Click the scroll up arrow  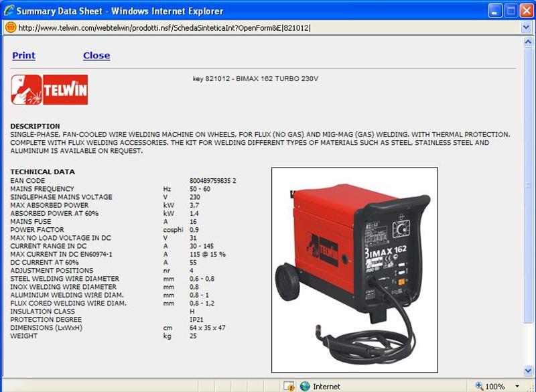528,42
